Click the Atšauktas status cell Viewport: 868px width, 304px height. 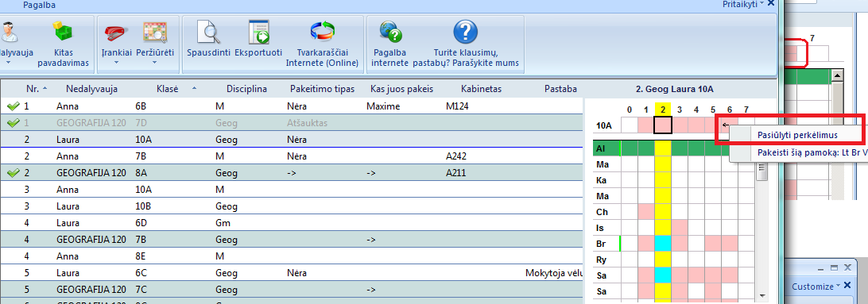pyautogui.click(x=308, y=123)
